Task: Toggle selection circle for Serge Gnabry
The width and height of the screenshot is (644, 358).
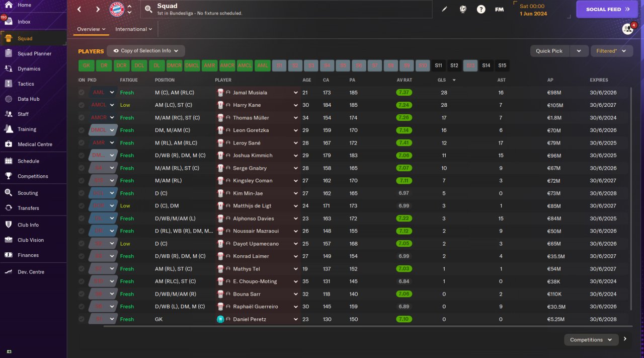Action: coord(82,168)
